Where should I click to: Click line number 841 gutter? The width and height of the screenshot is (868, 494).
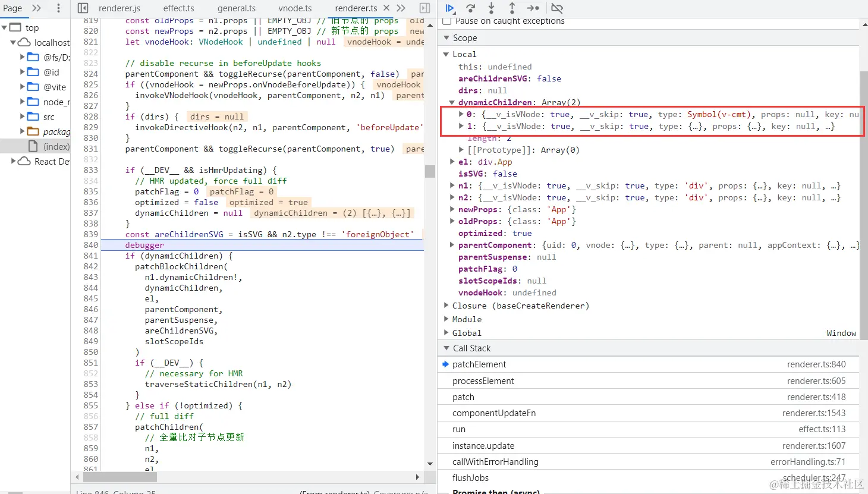click(90, 256)
